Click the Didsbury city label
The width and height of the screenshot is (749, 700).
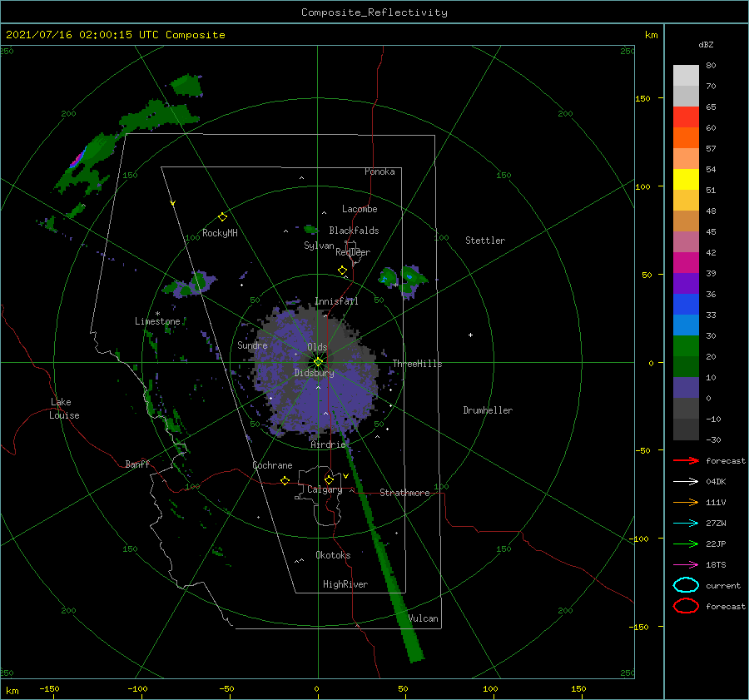tap(315, 373)
